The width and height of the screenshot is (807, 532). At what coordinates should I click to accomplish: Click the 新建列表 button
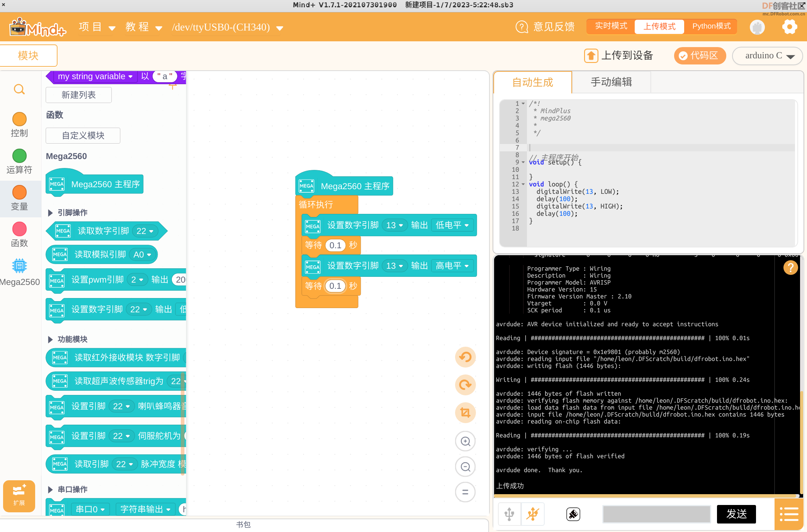click(x=78, y=95)
